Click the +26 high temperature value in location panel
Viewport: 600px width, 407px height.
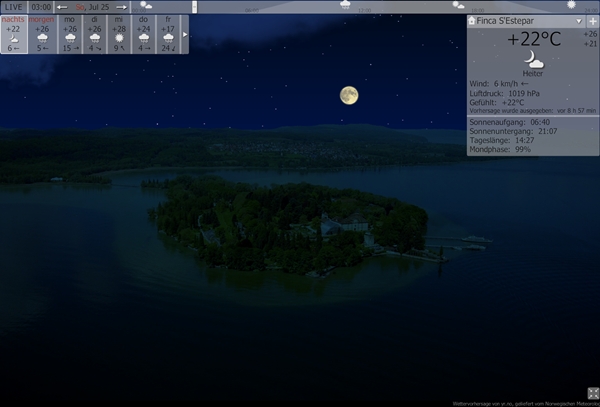coord(590,34)
